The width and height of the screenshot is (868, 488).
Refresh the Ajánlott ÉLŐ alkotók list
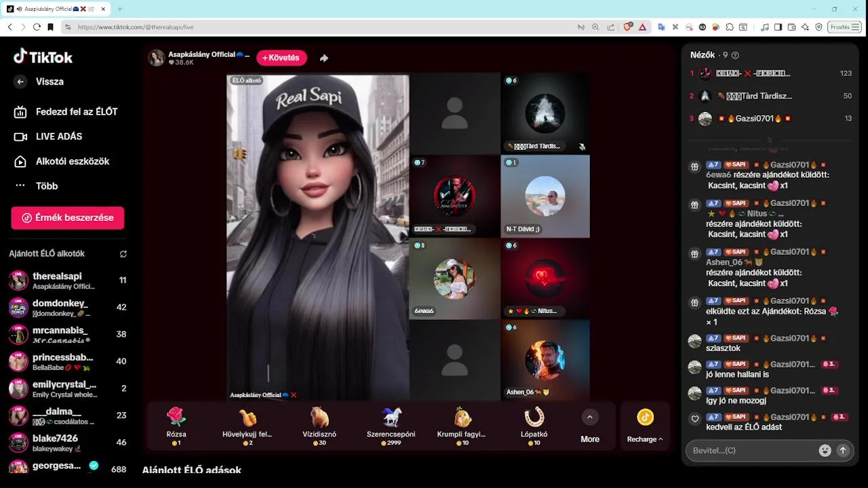(x=123, y=254)
